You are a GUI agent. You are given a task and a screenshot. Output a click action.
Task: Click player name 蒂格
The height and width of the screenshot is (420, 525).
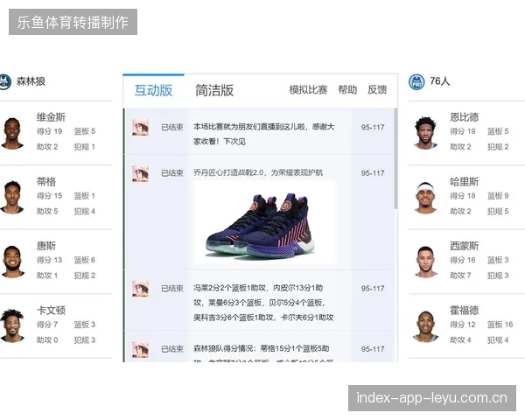tap(46, 182)
